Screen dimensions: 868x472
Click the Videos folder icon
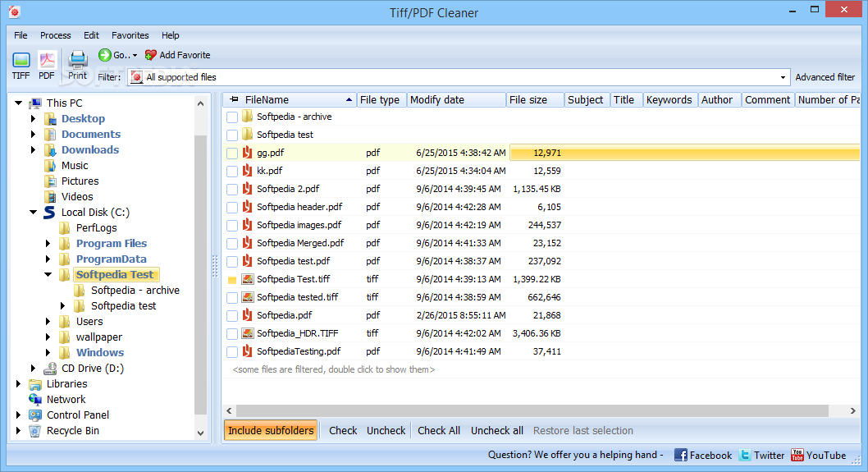[x=50, y=197]
